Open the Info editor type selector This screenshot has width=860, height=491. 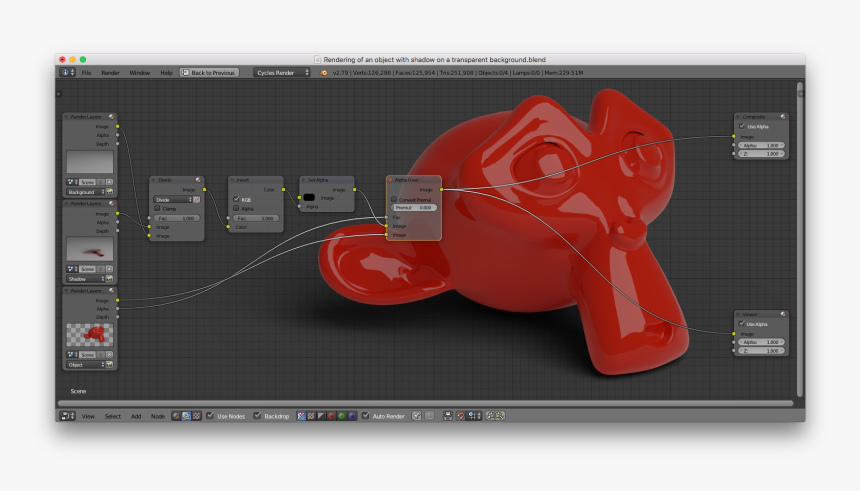[67, 72]
